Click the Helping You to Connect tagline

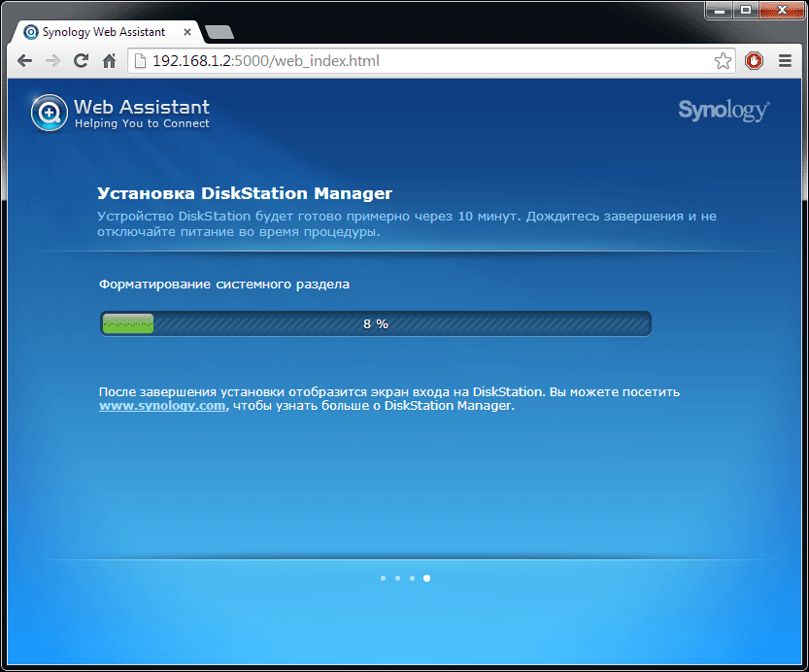point(142,123)
